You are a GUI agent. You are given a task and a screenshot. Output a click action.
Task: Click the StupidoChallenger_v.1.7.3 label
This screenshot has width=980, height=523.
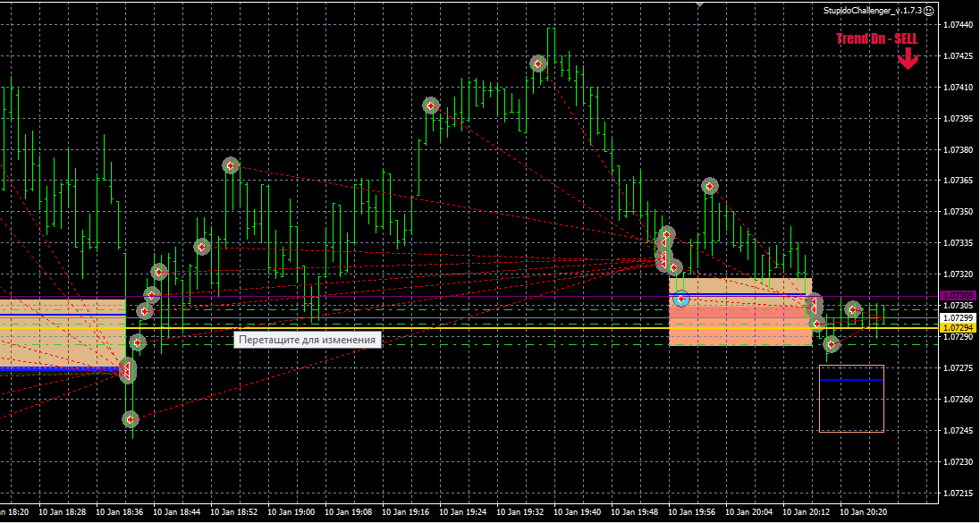pos(873,11)
